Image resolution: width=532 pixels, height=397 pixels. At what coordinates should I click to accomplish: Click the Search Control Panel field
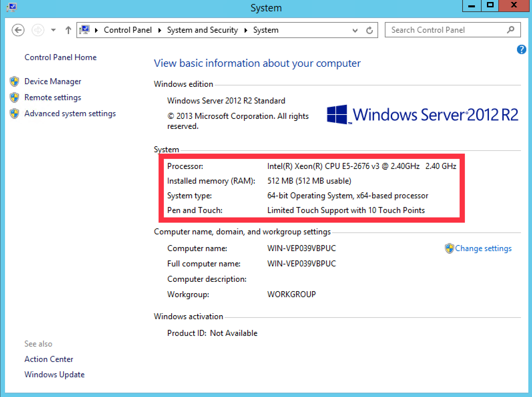tap(453, 30)
